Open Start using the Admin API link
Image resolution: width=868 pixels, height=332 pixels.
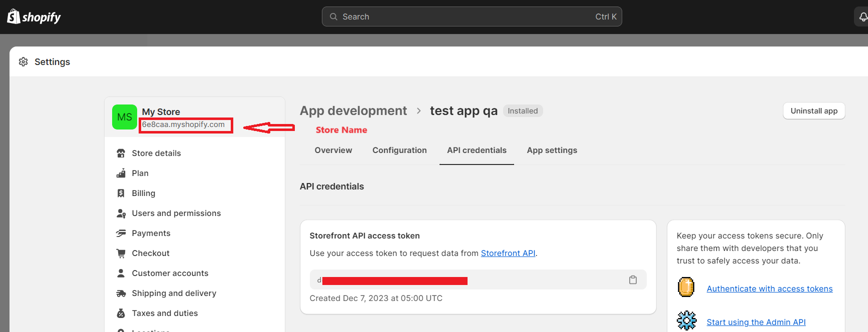756,322
